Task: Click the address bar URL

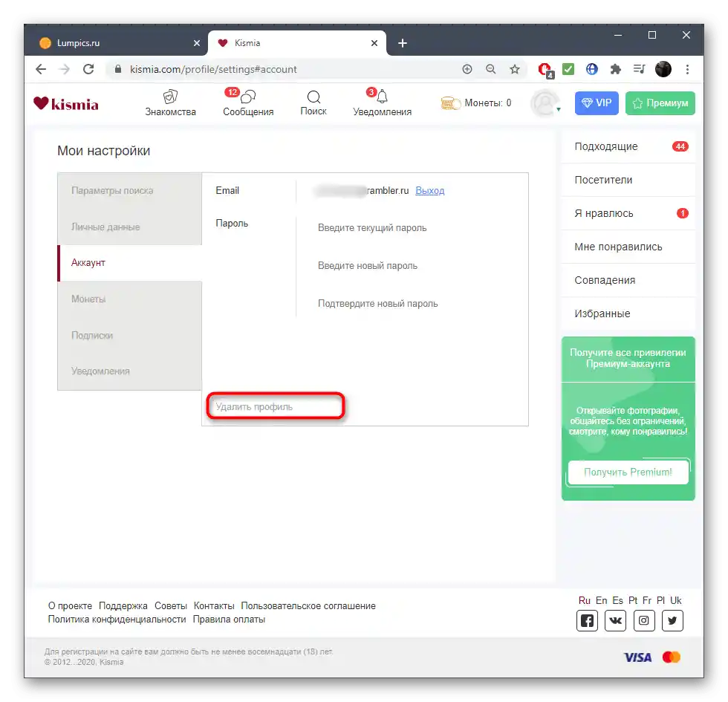Action: 213,70
